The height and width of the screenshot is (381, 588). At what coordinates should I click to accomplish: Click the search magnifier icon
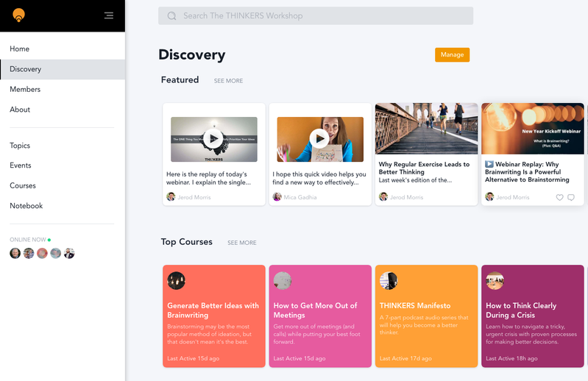pyautogui.click(x=171, y=15)
